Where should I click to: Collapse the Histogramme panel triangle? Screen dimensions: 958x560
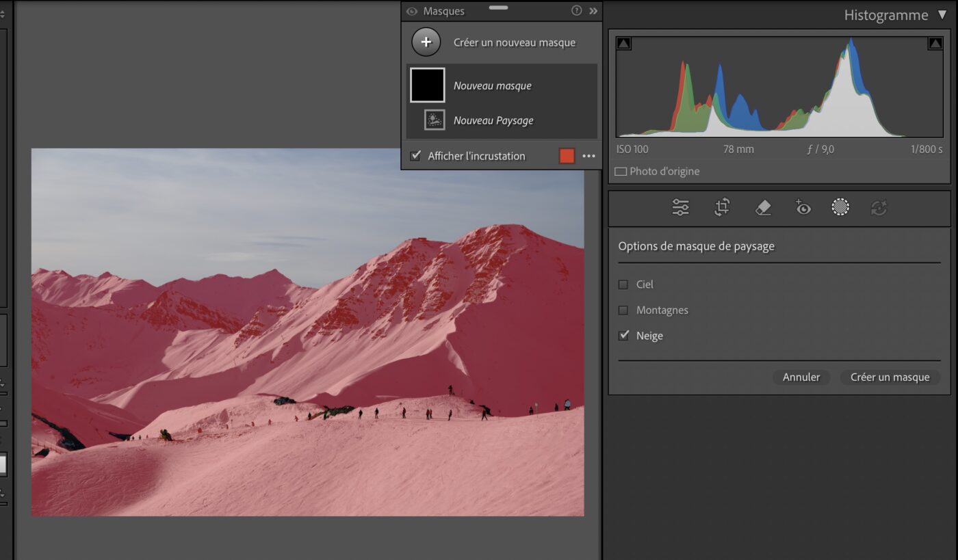click(x=942, y=15)
